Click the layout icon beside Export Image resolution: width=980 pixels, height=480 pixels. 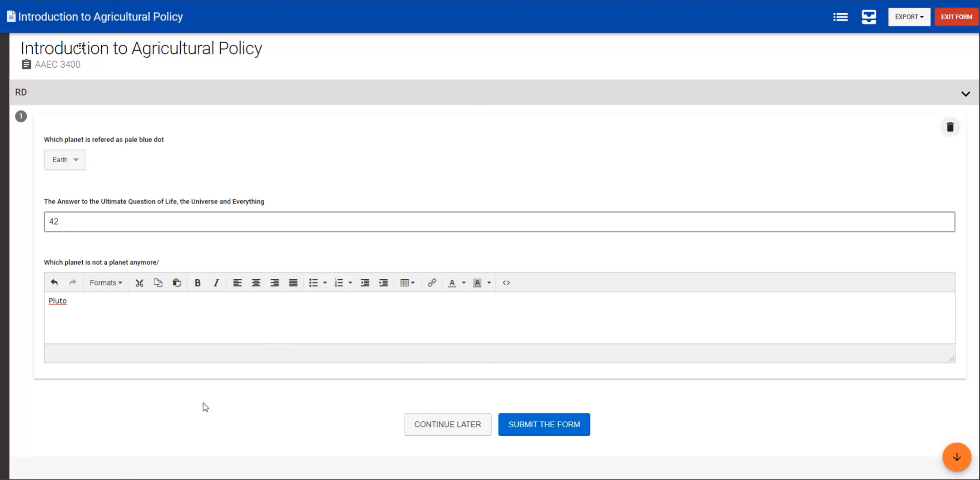pos(868,17)
